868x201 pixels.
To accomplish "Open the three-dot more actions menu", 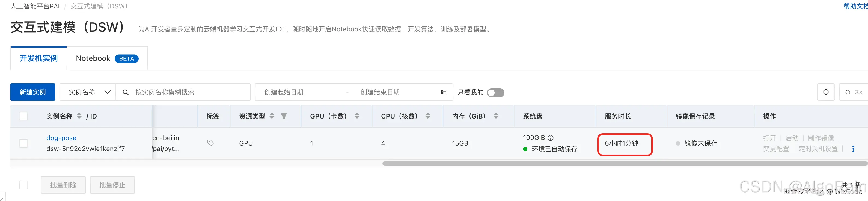I will pyautogui.click(x=853, y=149).
